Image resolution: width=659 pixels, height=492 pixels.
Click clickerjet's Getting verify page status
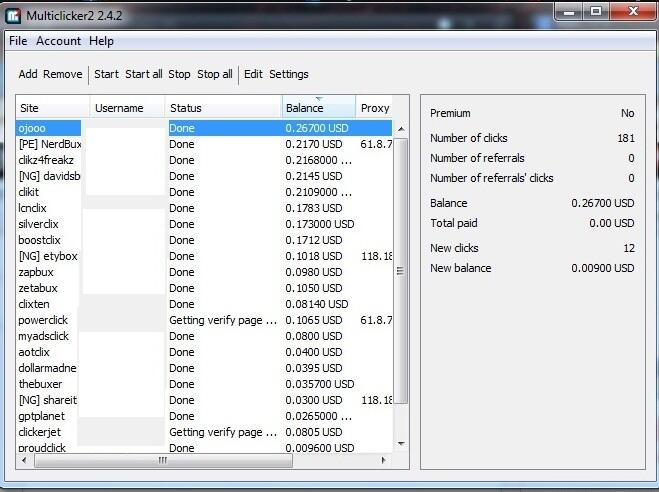pos(223,431)
